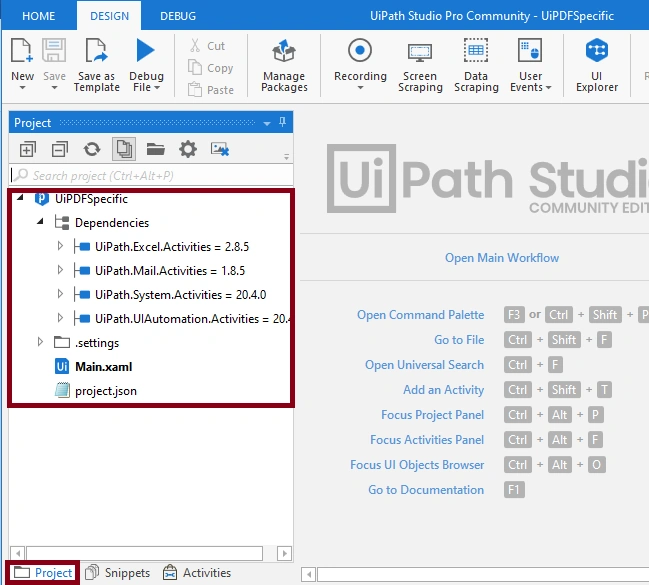649x585 pixels.
Task: Click Focus UI Objects Browser link
Action: pyautogui.click(x=417, y=465)
